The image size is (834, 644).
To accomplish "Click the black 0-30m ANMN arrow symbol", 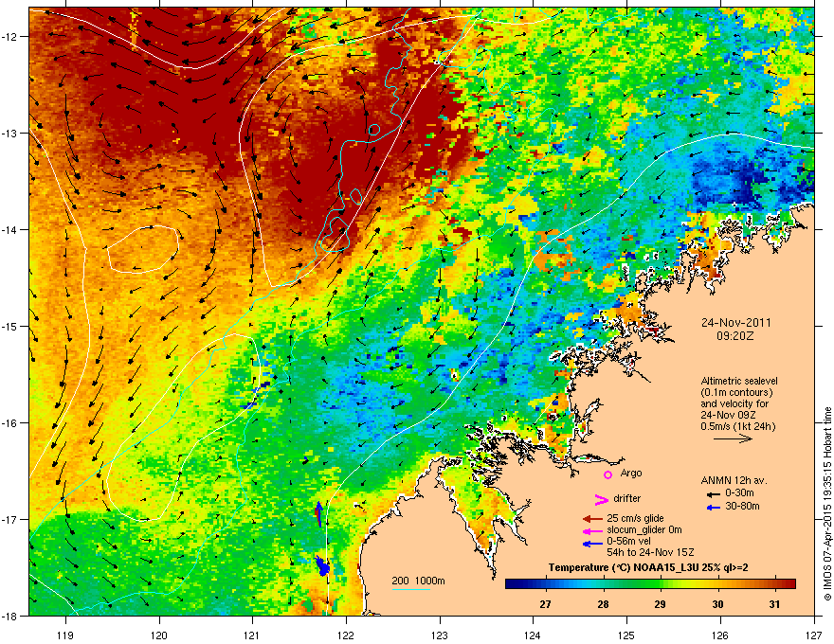I will click(714, 494).
